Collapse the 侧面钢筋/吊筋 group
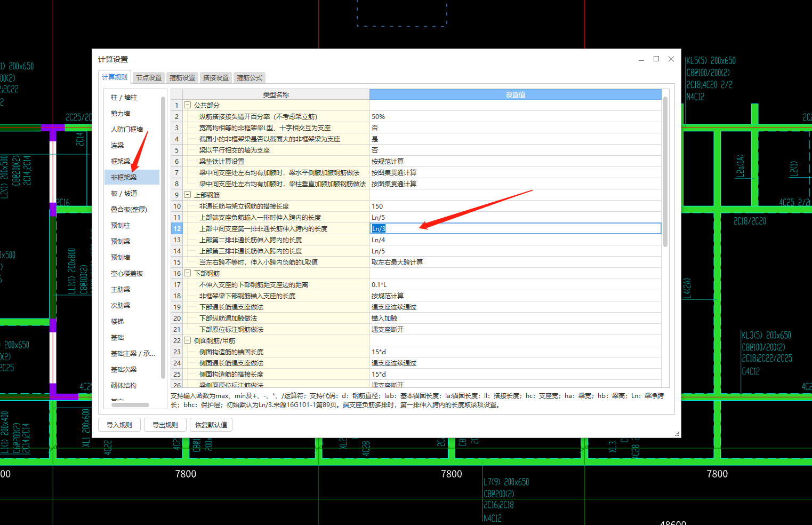This screenshot has height=525, width=812. (188, 340)
